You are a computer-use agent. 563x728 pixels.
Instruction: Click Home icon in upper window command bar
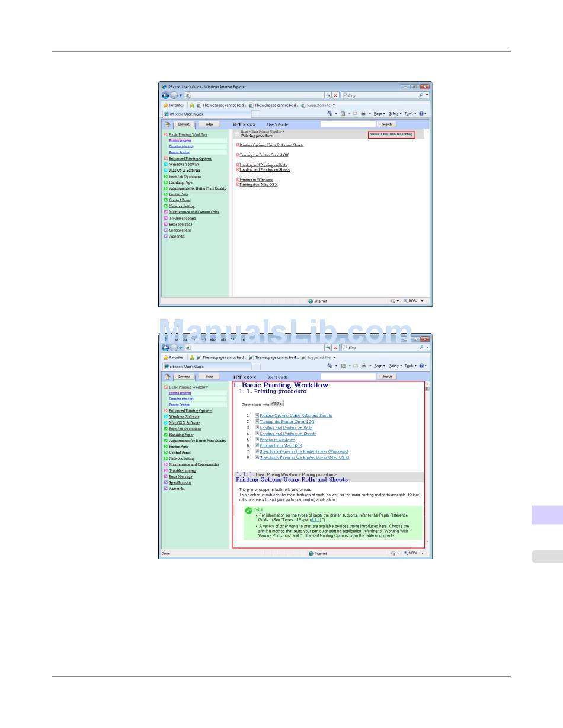pos(330,114)
